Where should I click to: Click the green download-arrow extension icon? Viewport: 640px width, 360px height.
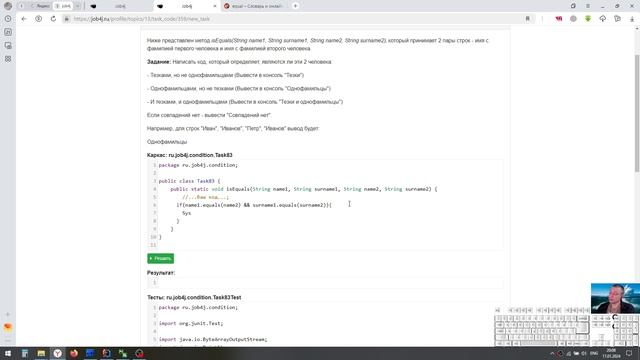coord(588,19)
